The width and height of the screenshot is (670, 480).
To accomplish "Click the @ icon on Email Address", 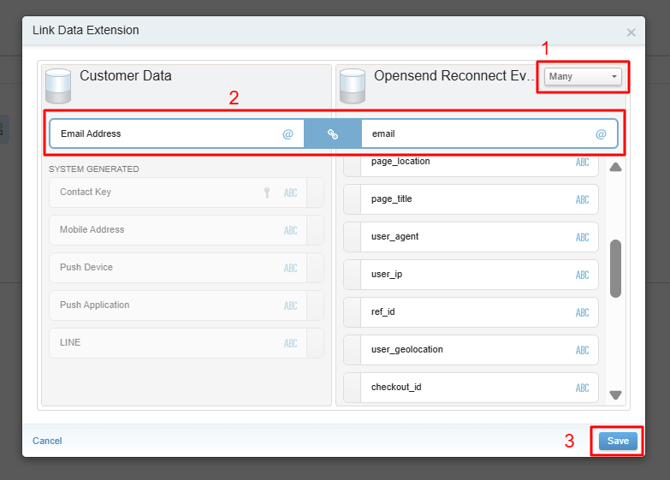I will tap(288, 134).
